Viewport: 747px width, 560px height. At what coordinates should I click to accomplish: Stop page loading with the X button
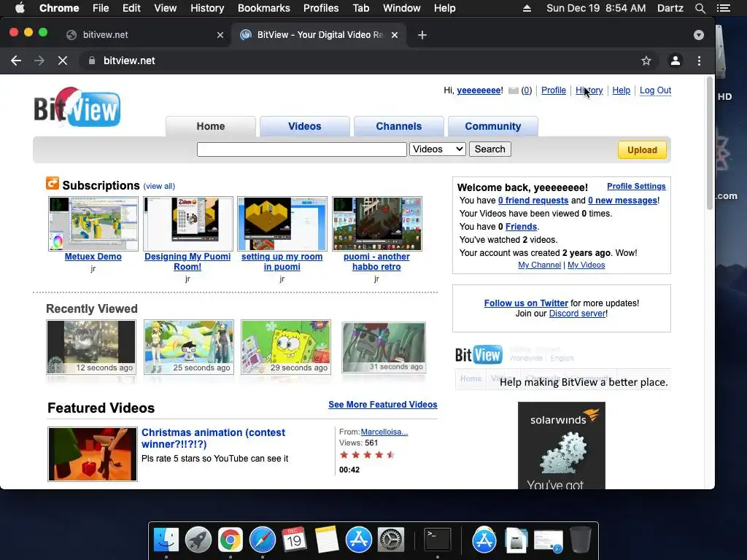point(63,61)
